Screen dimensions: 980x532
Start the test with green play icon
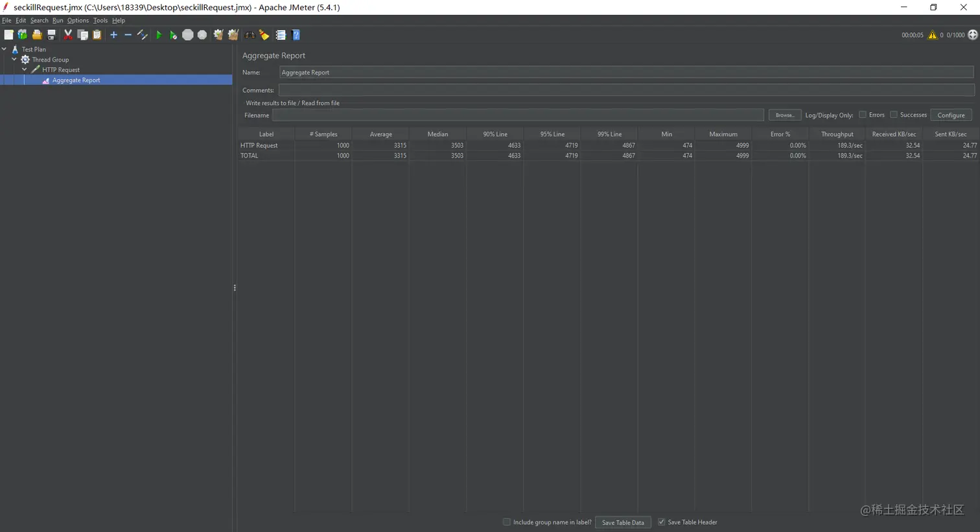(x=159, y=35)
